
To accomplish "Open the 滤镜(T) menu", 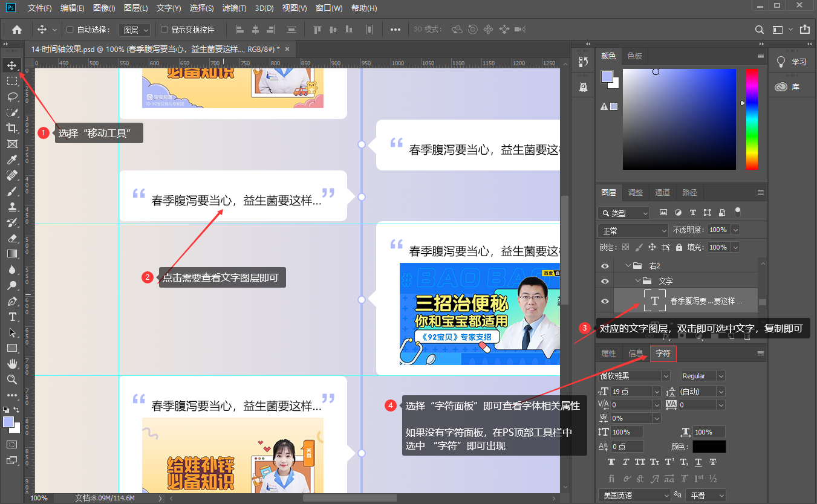I will point(234,8).
